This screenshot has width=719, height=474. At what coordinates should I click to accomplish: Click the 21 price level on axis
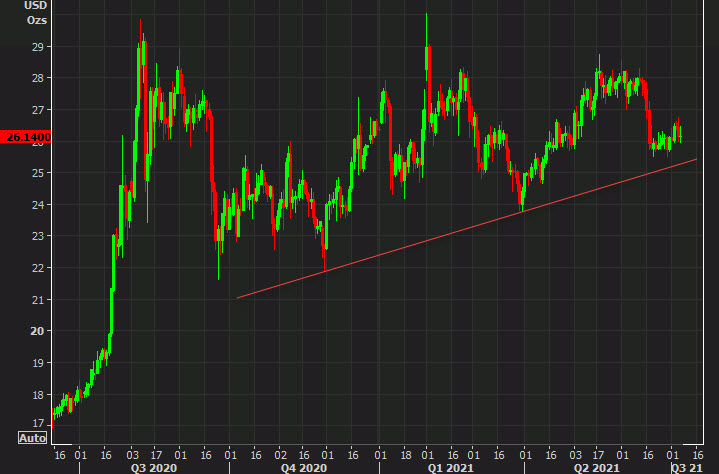(x=39, y=300)
